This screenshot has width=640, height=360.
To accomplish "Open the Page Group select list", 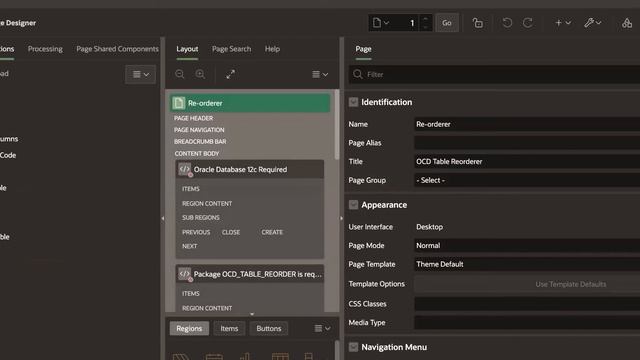I will 527,180.
